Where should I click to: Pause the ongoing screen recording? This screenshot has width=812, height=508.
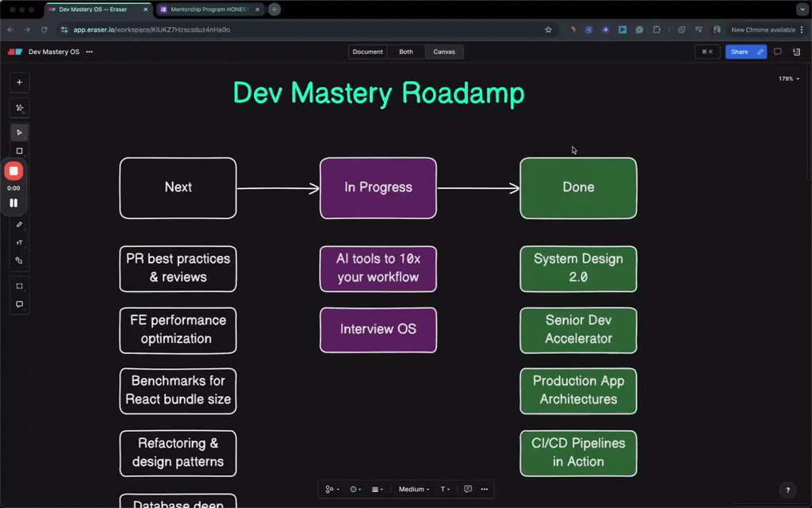(13, 202)
